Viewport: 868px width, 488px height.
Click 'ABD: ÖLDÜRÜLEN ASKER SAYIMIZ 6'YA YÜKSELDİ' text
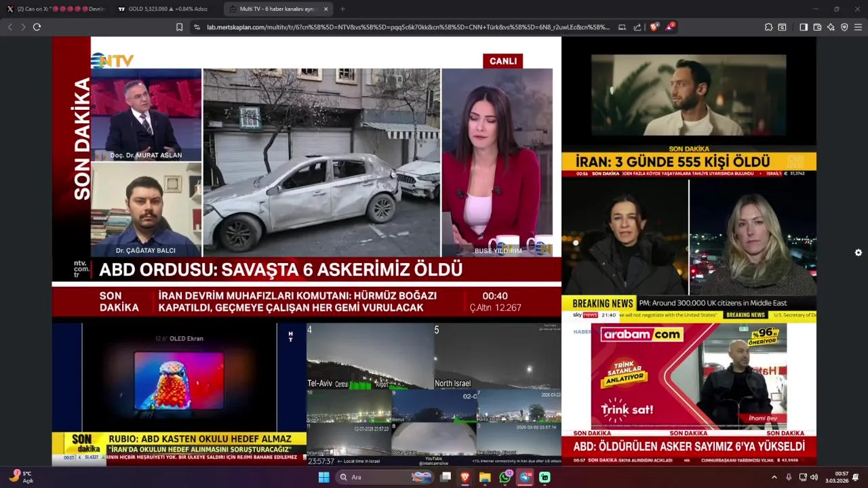[689, 447]
